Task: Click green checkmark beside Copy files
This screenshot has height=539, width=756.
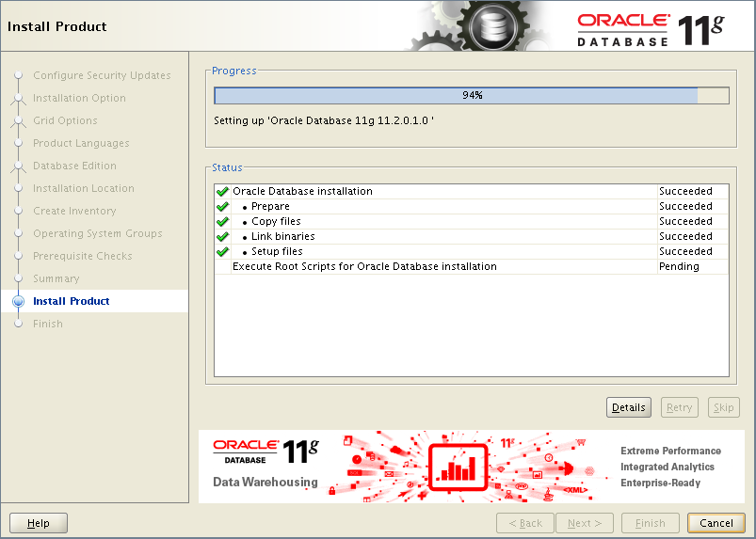Action: (x=222, y=221)
